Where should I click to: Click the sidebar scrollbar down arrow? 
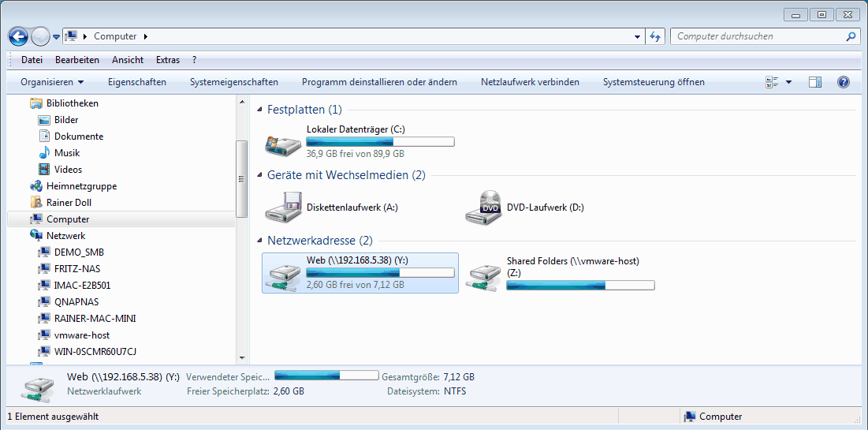(241, 359)
